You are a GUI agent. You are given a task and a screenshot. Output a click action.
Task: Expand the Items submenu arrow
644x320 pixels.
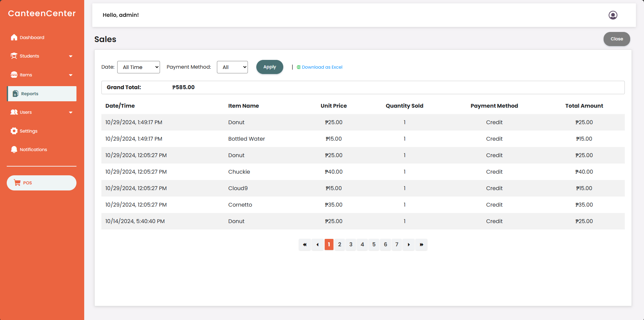[71, 75]
